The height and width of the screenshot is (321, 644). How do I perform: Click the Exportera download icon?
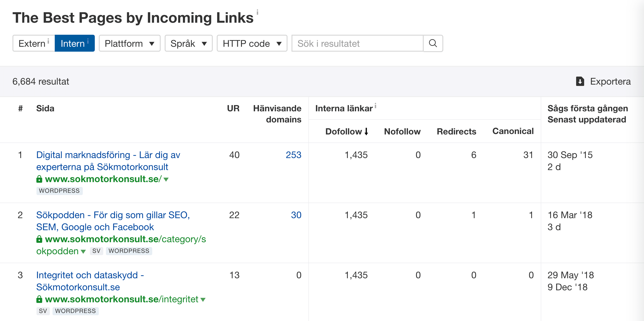click(x=580, y=81)
